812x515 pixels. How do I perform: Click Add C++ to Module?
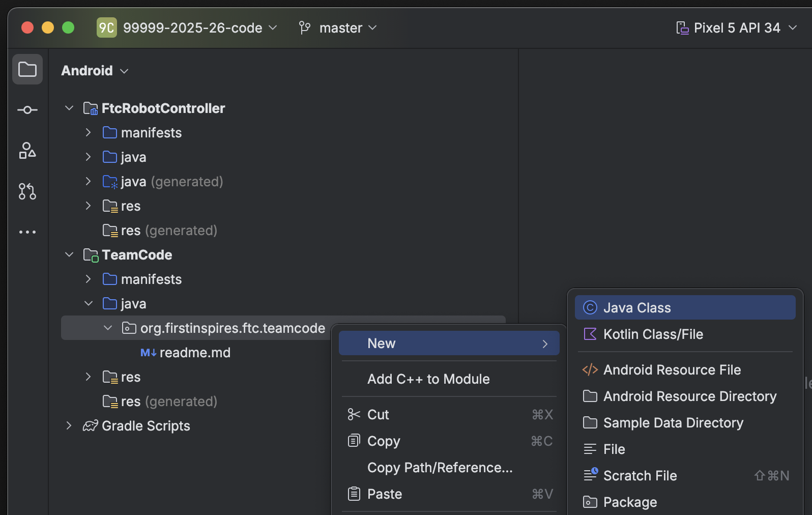(x=428, y=379)
